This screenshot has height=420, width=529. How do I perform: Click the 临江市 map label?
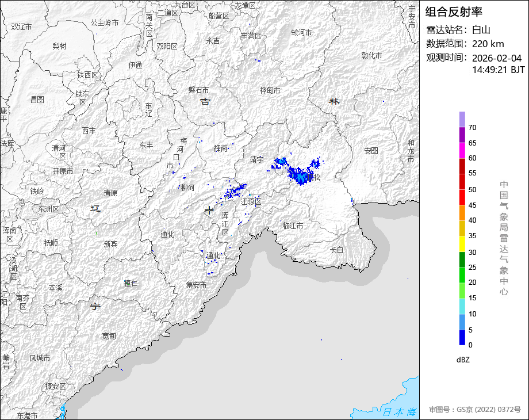[293, 226]
